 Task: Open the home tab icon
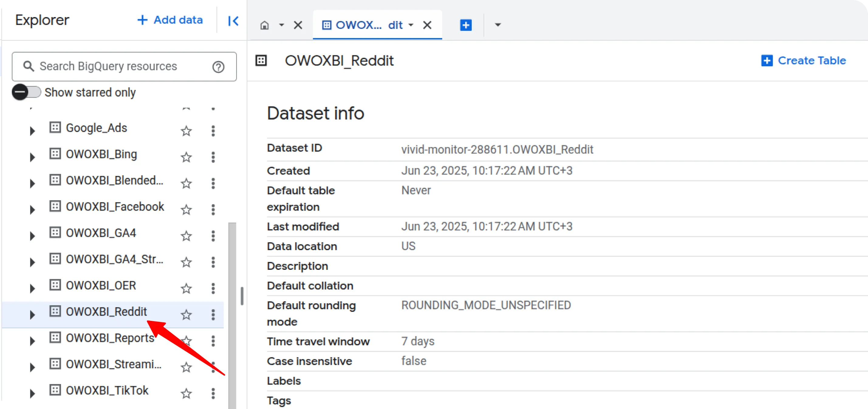coord(265,25)
